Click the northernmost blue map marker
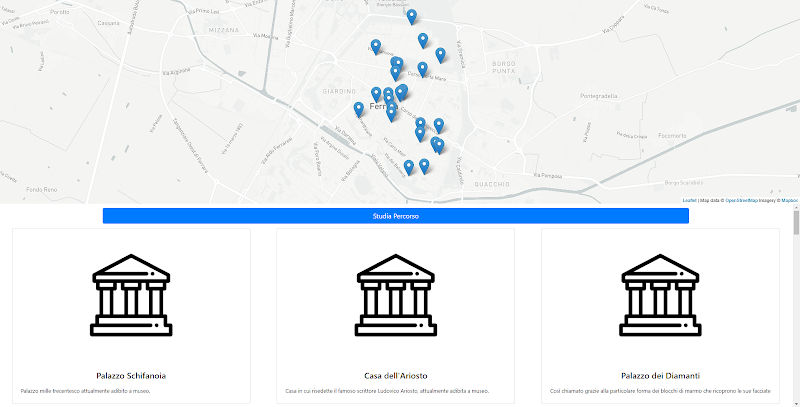 coord(412,16)
